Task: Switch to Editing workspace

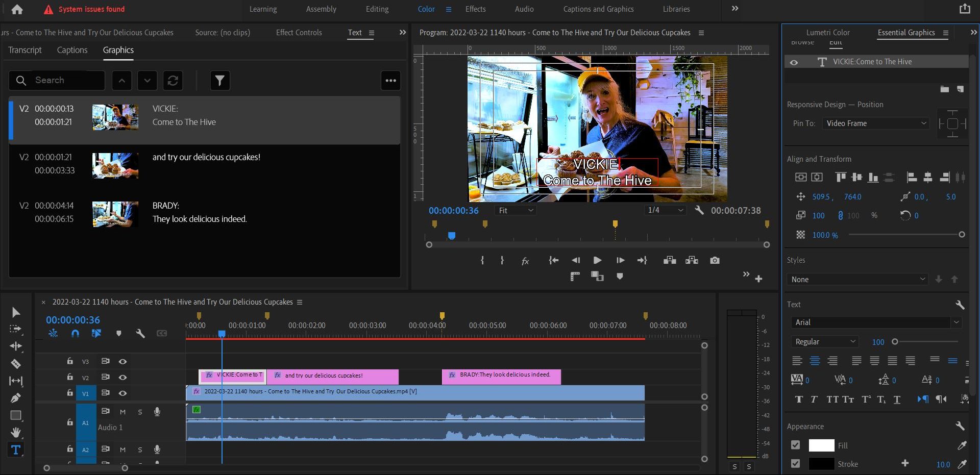Action: click(377, 9)
